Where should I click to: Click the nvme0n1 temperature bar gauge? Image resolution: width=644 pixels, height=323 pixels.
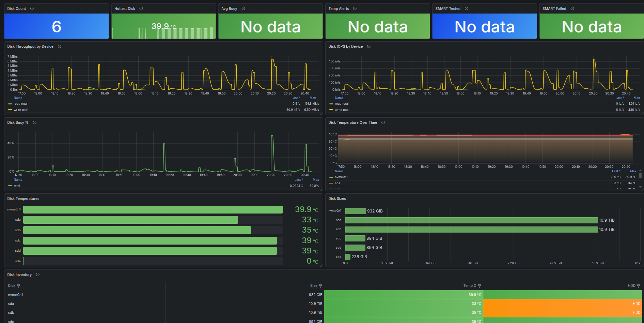pyautogui.click(x=153, y=209)
